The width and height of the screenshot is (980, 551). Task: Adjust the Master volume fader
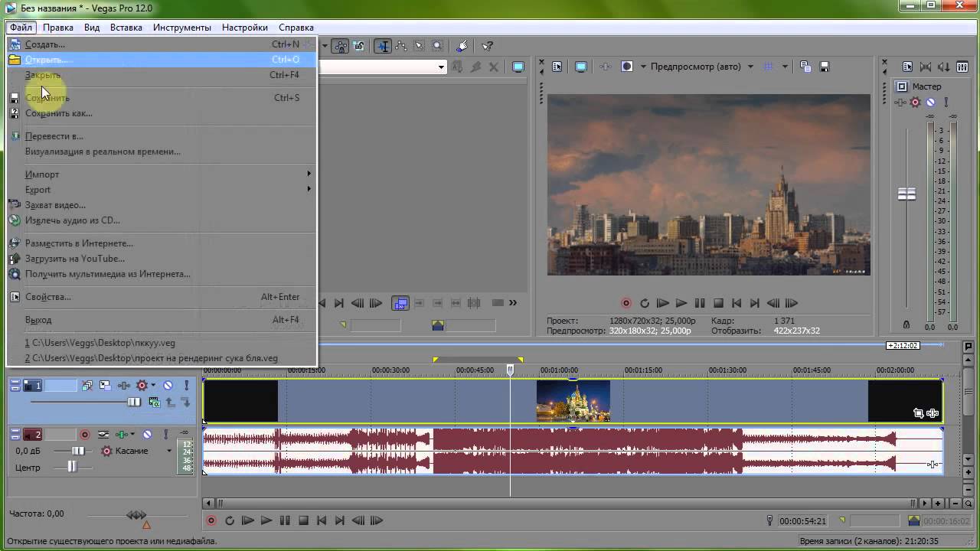coord(906,194)
